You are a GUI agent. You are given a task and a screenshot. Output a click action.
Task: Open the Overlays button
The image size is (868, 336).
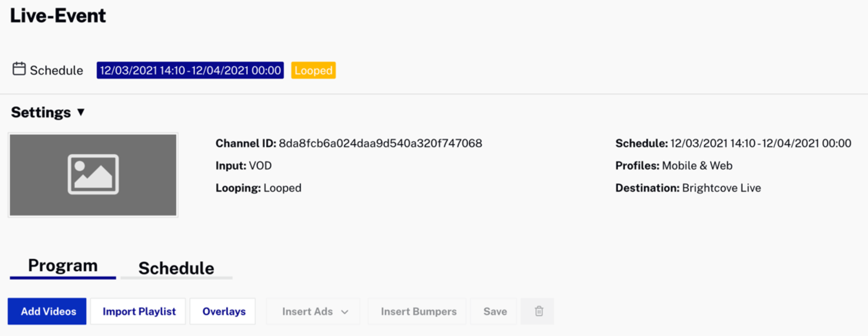tap(223, 311)
